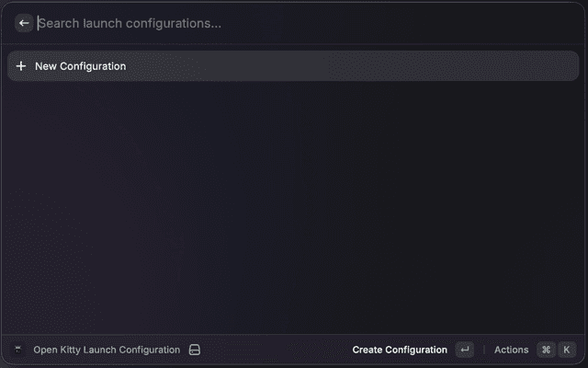The image size is (588, 368).
Task: Click the K key badge in footer
Action: (x=566, y=350)
